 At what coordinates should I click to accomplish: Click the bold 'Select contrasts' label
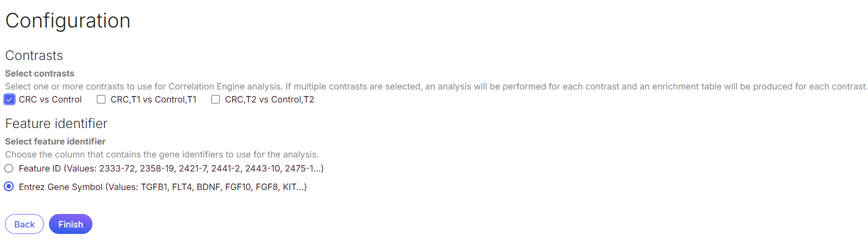(x=39, y=73)
